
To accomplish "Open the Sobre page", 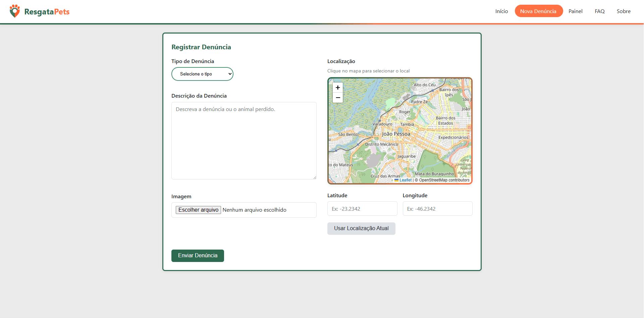I will point(624,11).
